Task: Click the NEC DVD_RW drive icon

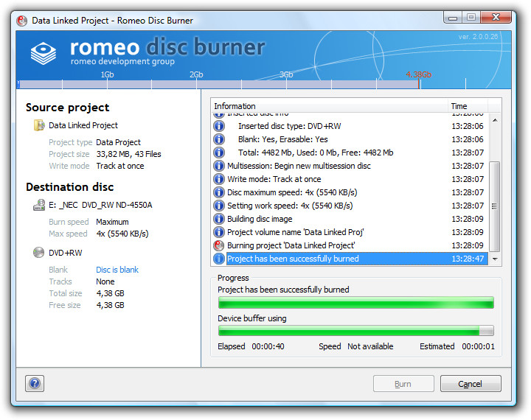Action: tap(39, 205)
